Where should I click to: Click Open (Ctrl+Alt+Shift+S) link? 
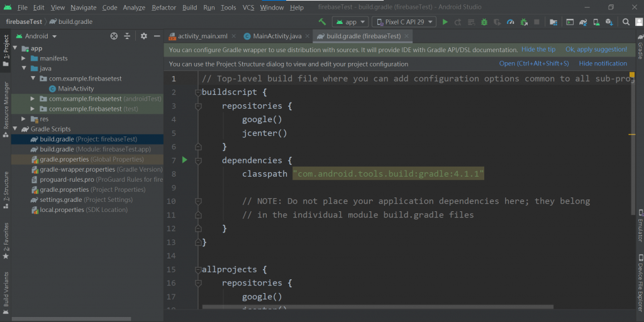(534, 64)
